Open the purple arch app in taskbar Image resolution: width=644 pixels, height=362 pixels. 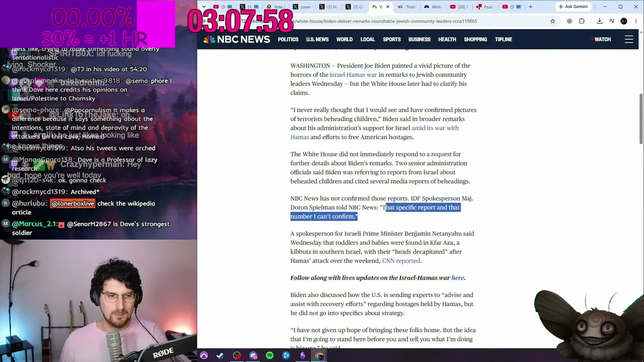(x=204, y=356)
